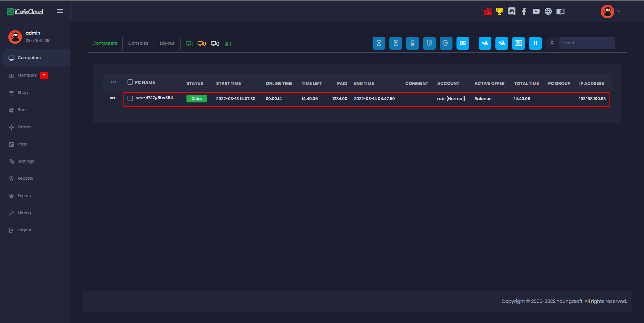Click the Search input field
This screenshot has width=644, height=323.
(x=586, y=43)
